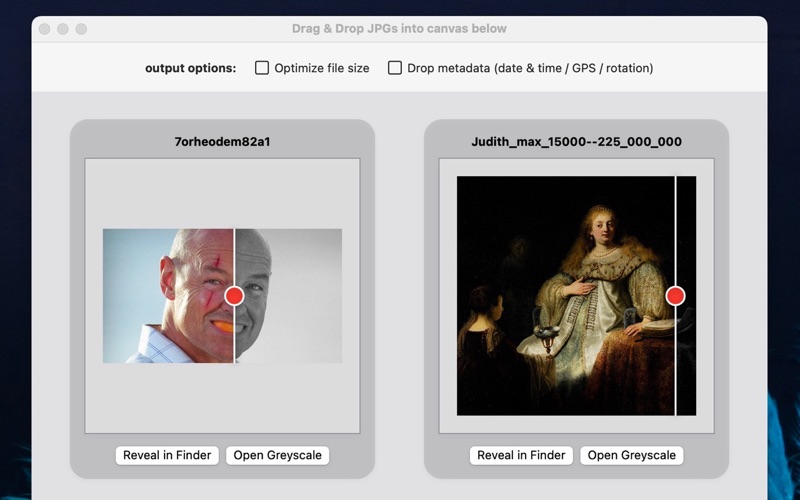The height and width of the screenshot is (500, 800).
Task: Close the window with the leftmost title bar button
Action: [x=44, y=29]
